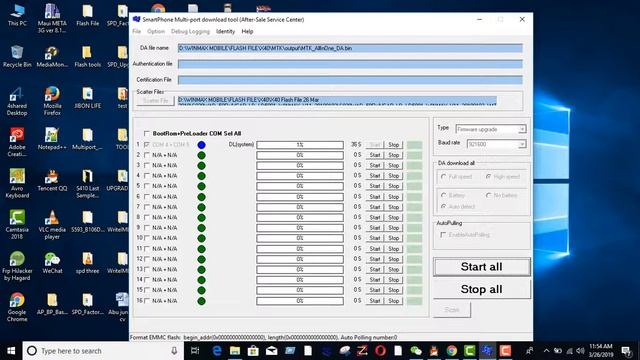Open the Debug Logging menu
The image size is (640, 360).
coord(190,31)
